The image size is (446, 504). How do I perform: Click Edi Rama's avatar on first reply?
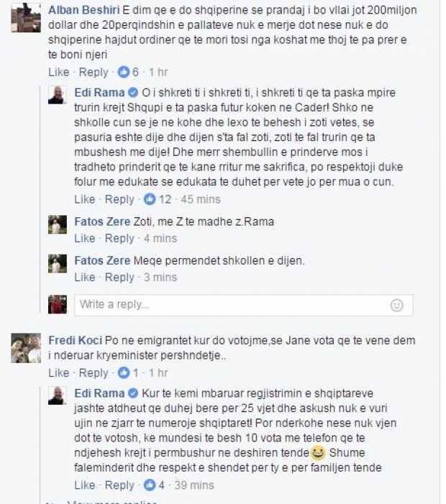58,95
